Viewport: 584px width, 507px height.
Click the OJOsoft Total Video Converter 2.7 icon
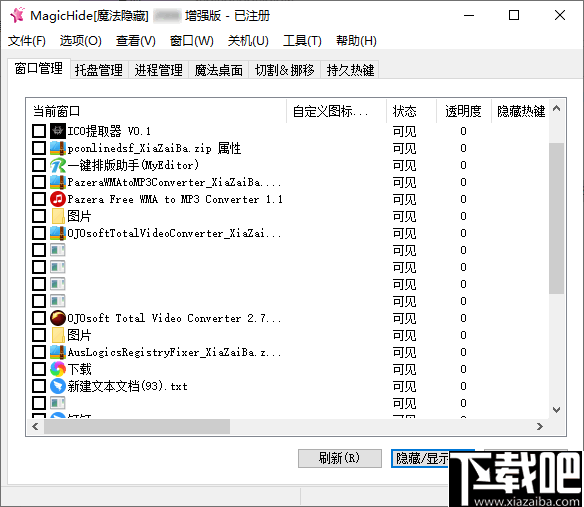tap(58, 318)
